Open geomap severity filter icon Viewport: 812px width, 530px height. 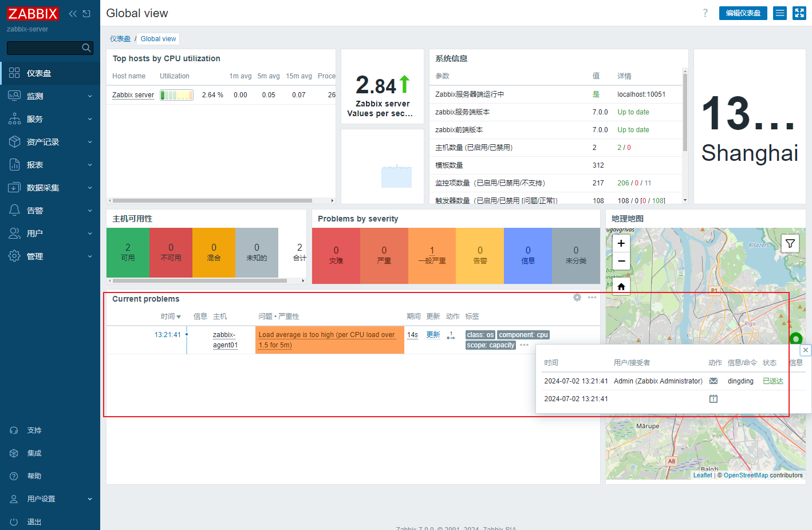(790, 243)
